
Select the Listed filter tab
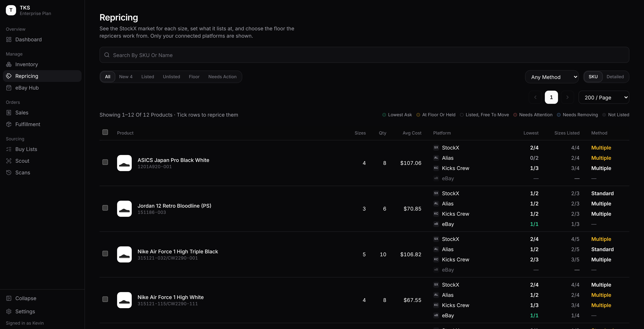(x=147, y=77)
